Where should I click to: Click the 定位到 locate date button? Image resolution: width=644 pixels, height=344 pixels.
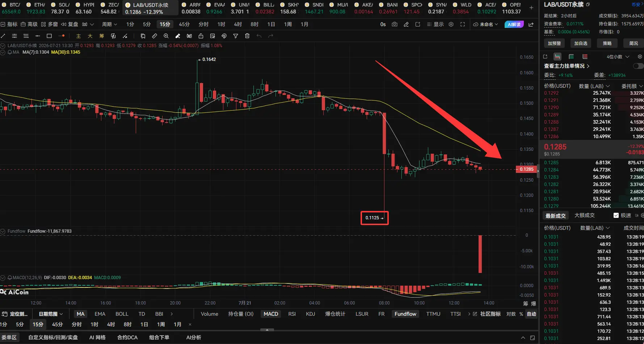point(16,314)
